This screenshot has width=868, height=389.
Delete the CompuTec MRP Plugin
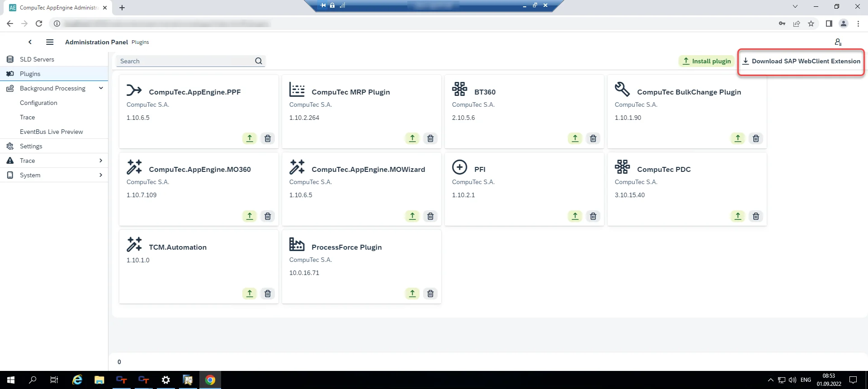tap(430, 138)
